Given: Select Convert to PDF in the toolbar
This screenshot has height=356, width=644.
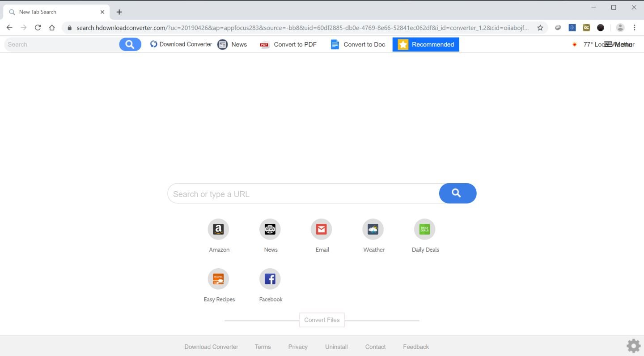Looking at the screenshot, I should (x=288, y=44).
